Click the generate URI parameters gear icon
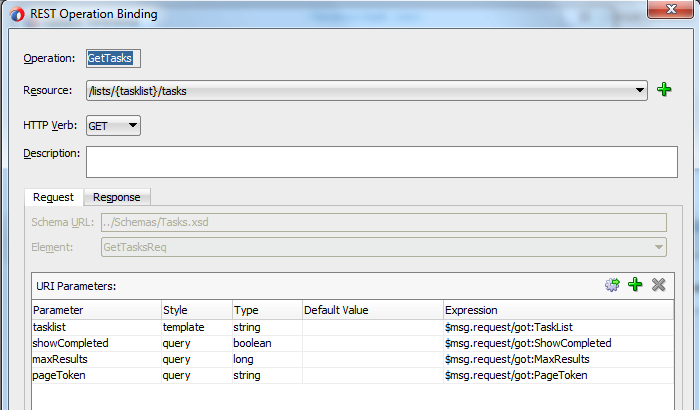 coord(612,284)
